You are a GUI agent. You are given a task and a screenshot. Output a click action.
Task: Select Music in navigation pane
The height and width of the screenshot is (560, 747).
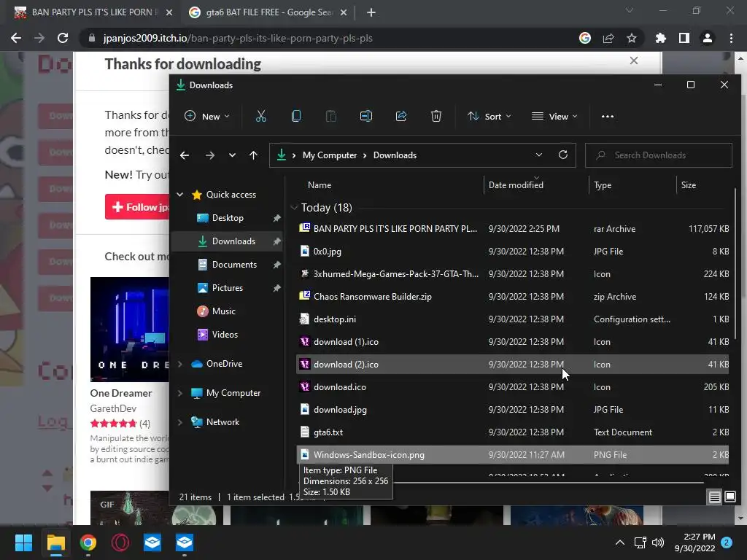point(224,311)
